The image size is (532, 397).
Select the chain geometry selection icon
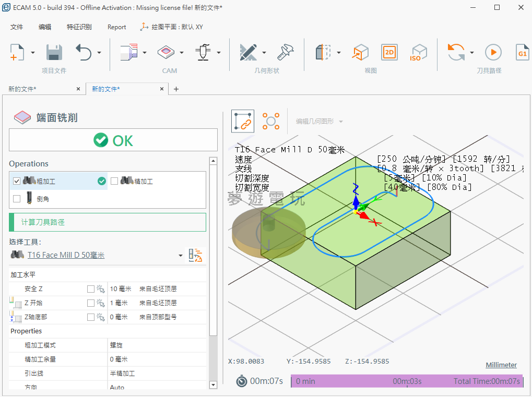coord(243,121)
